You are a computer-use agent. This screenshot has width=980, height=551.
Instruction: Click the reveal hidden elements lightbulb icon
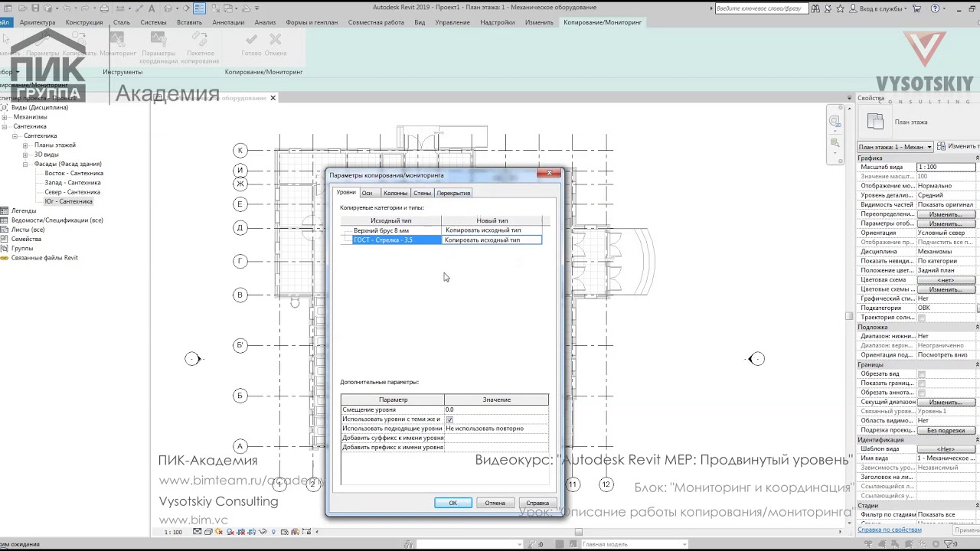(273, 532)
